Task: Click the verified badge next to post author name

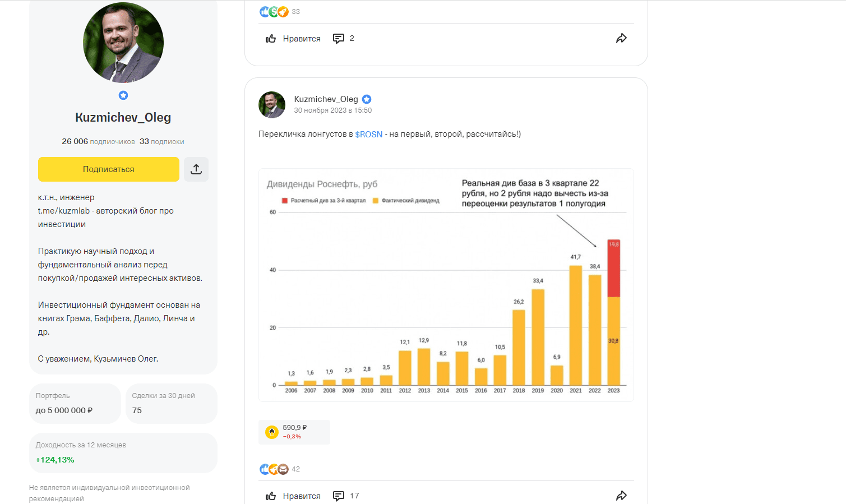Action: 367,99
